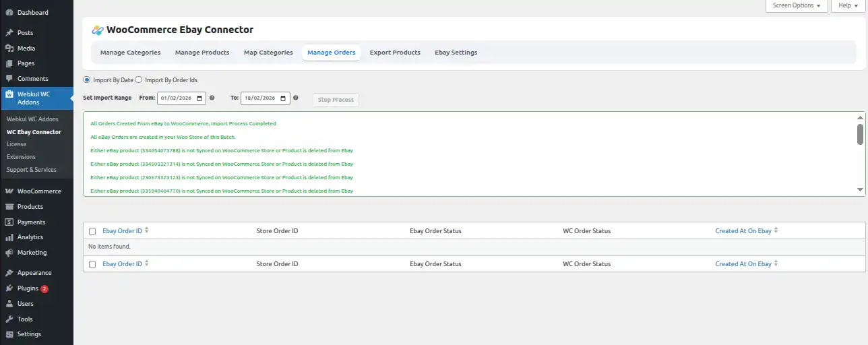Open calendar picker in To date field
Viewport: 868px width, 345px height.
284,98
